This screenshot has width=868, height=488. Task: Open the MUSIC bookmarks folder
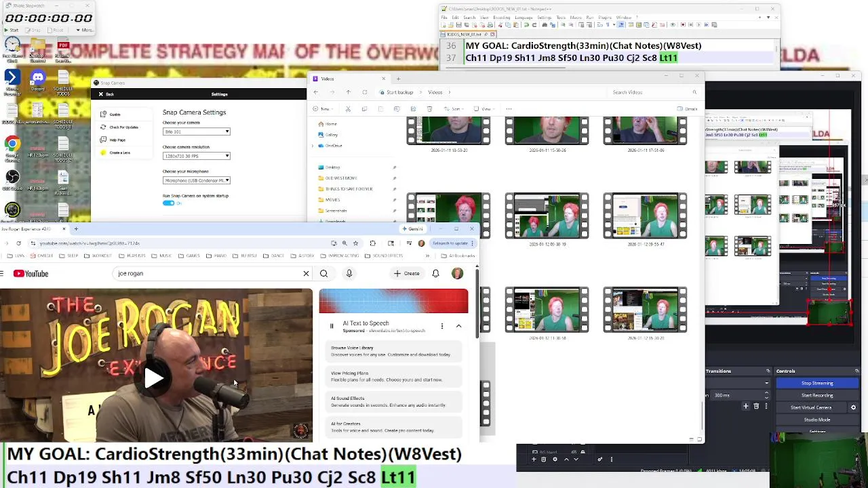point(161,256)
